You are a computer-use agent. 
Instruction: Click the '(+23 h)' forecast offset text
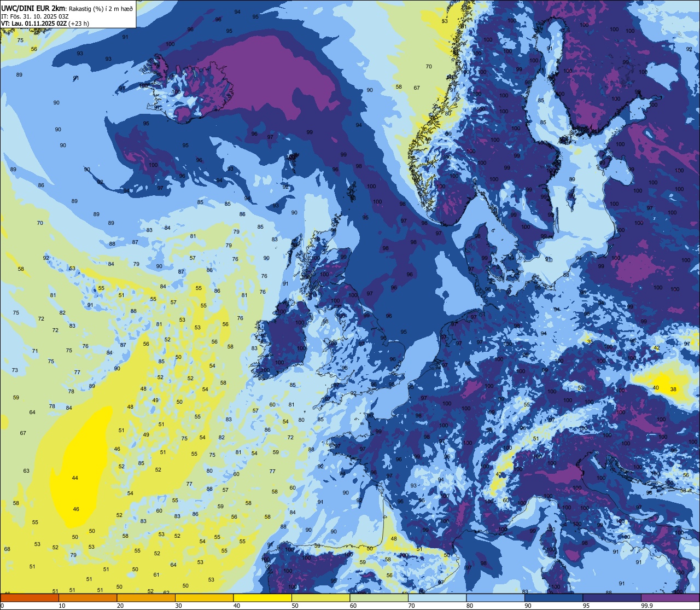click(79, 24)
